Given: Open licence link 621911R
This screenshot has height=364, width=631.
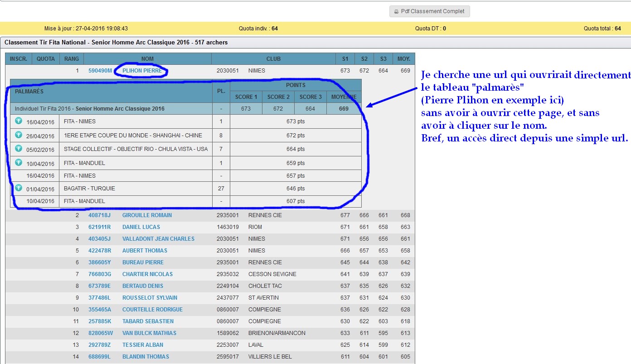Looking at the screenshot, I should click(x=99, y=227).
